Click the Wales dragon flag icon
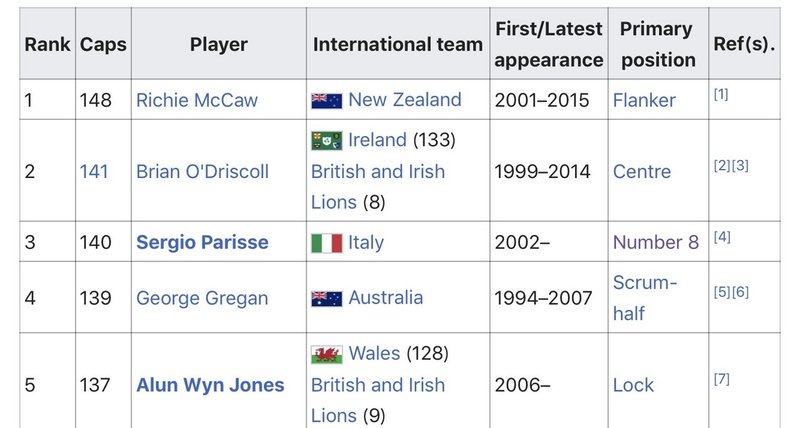800x428 pixels. [327, 355]
